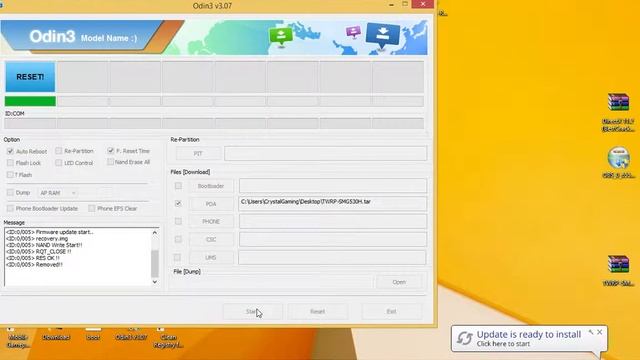Click the 'recovery.img' log line
This screenshot has height=360, width=640.
pos(37,238)
